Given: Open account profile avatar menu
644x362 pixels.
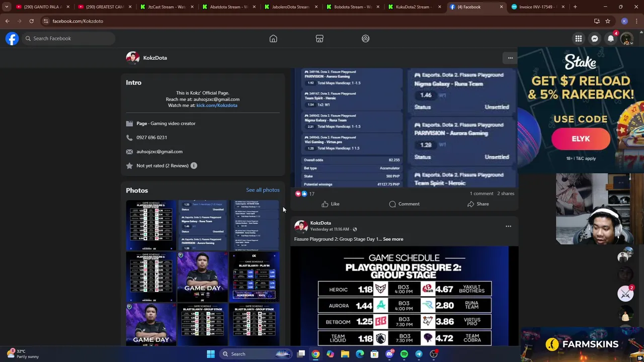Looking at the screenshot, I should click(627, 39).
